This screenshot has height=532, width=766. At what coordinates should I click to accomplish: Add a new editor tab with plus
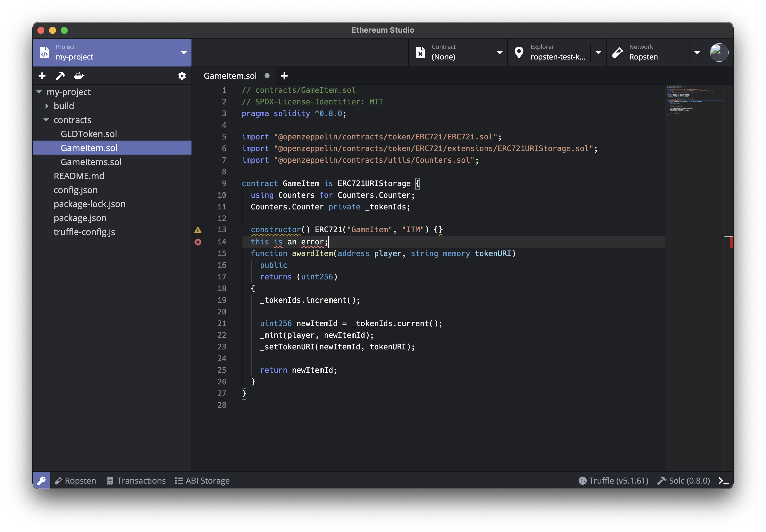[284, 76]
